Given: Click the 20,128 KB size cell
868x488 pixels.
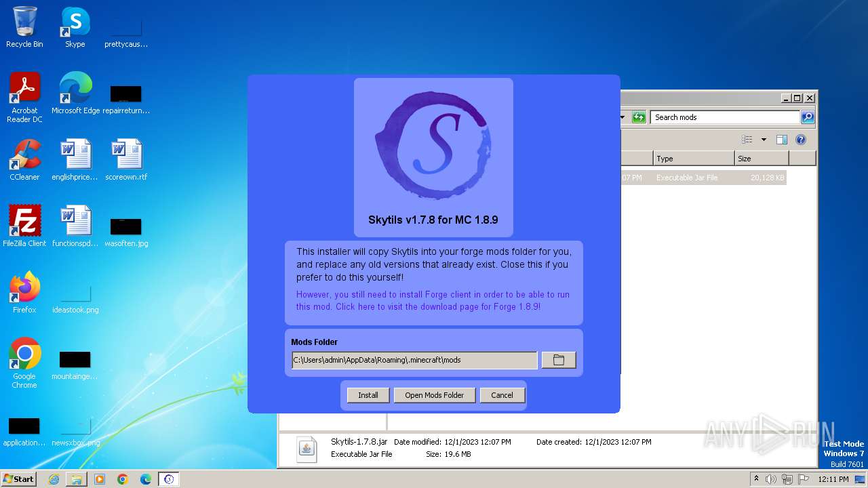Looking at the screenshot, I should (767, 178).
